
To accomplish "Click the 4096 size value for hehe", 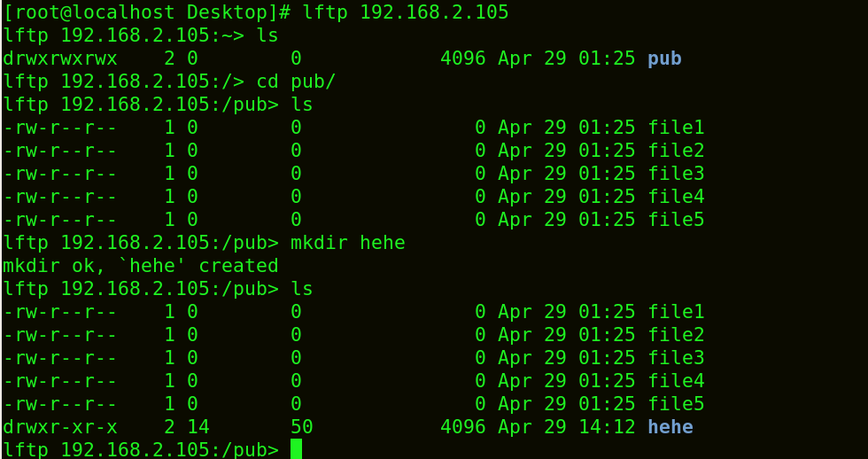I will click(462, 427).
